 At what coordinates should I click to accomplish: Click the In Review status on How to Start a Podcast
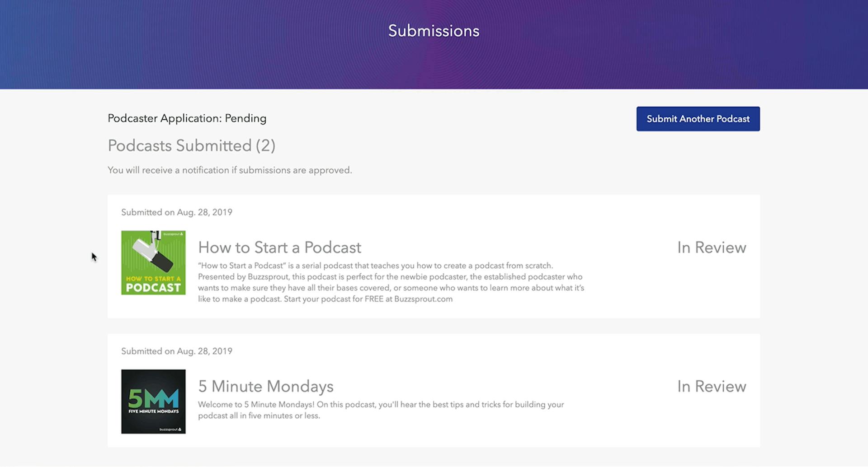tap(711, 248)
